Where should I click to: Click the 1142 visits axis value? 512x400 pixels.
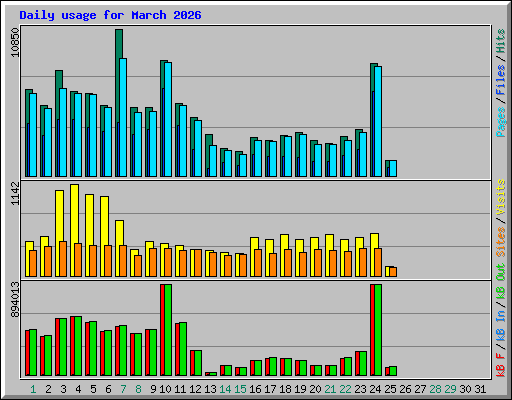click(x=15, y=194)
